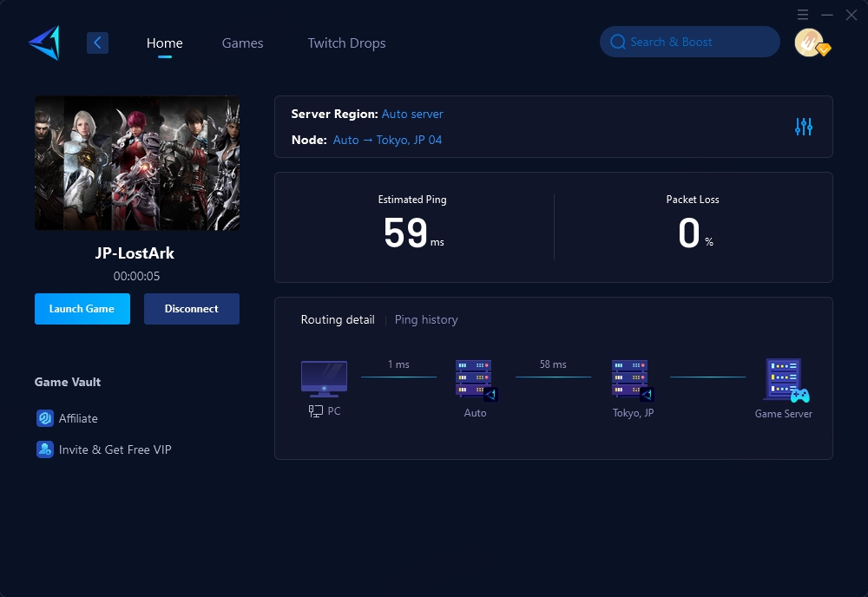
Task: Select the Auto → Tokyo, JP 04 node
Action: pyautogui.click(x=387, y=140)
